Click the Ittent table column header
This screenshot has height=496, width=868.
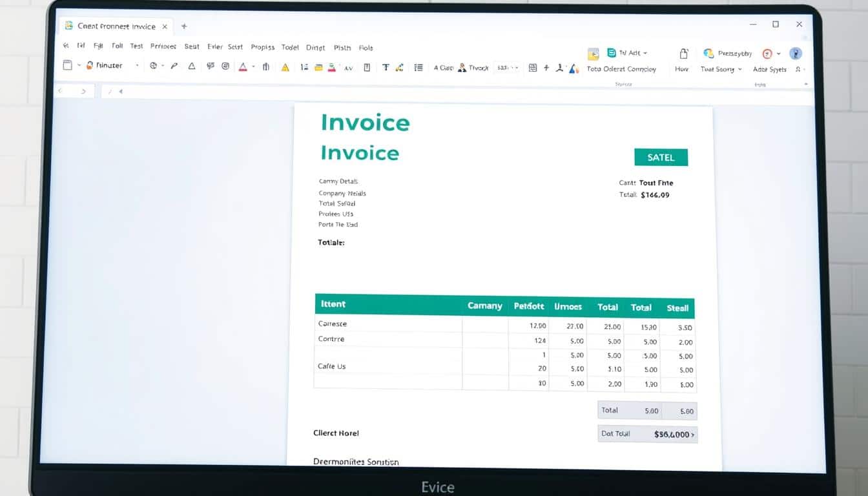click(333, 304)
